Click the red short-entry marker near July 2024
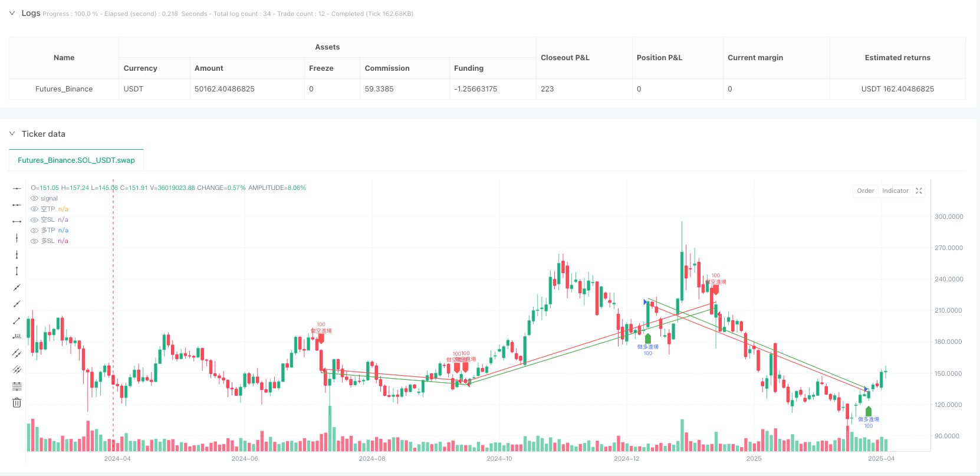980x476 pixels. click(x=321, y=339)
